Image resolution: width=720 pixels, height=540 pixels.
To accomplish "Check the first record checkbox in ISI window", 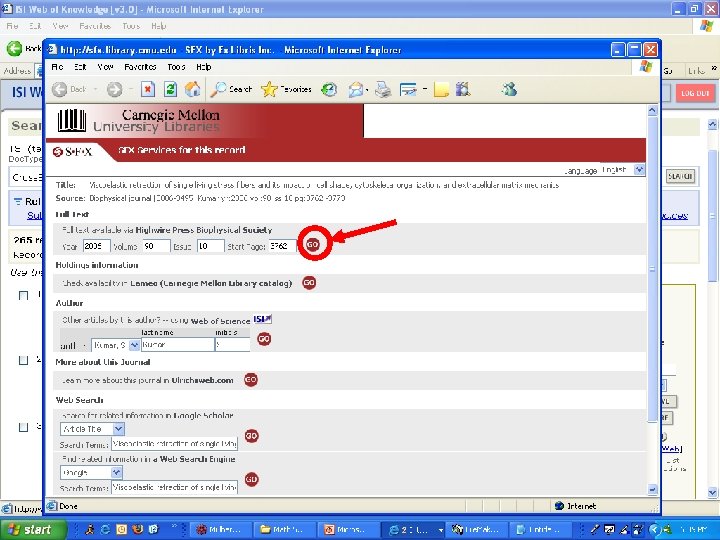I will 23,295.
